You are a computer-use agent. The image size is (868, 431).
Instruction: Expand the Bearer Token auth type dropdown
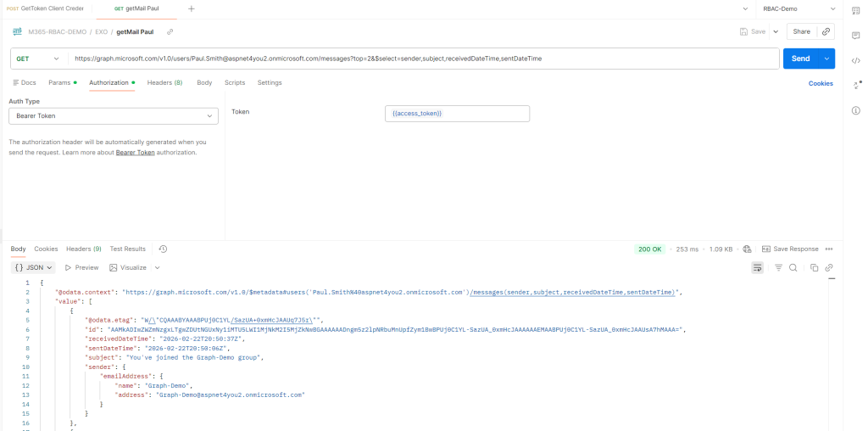[113, 115]
